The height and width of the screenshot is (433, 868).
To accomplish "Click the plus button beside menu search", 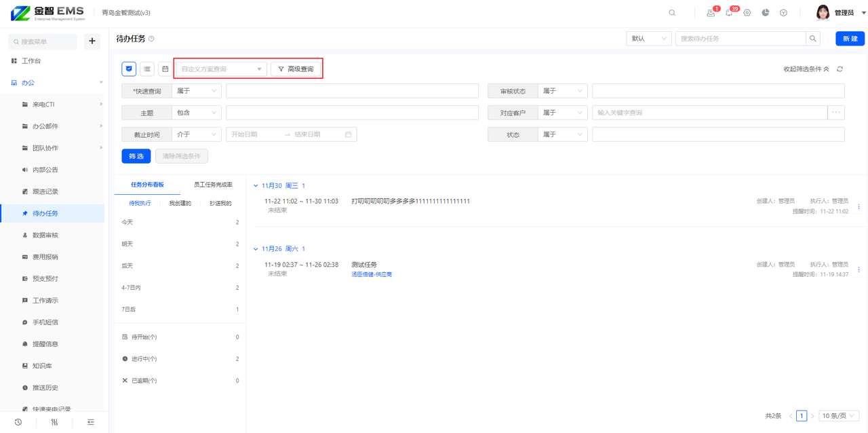I will pos(92,41).
